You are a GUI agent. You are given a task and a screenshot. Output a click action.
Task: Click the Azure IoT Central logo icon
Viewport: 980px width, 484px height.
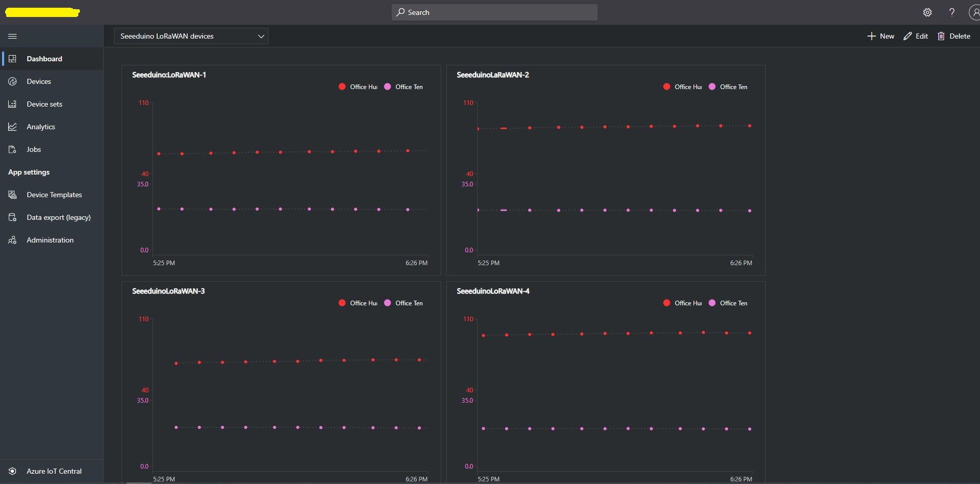[12, 471]
